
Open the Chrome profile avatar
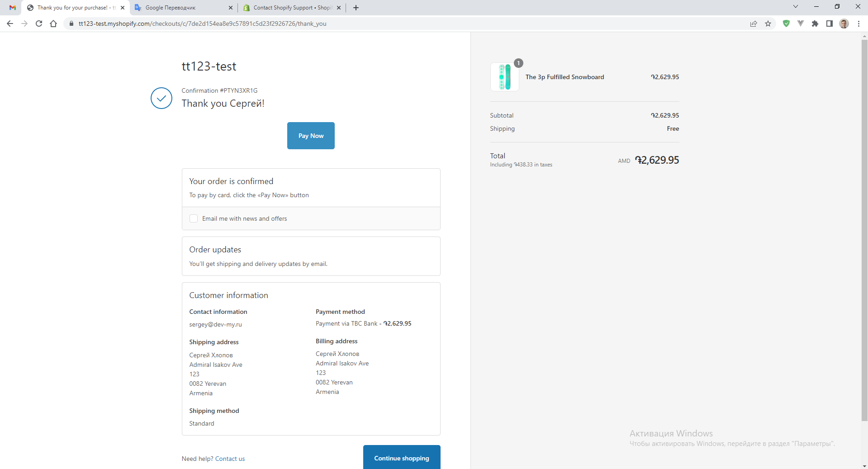pos(844,24)
